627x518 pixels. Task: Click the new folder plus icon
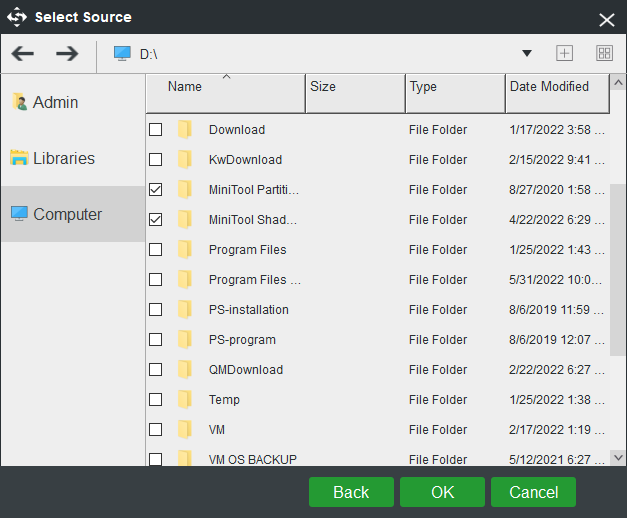[564, 53]
